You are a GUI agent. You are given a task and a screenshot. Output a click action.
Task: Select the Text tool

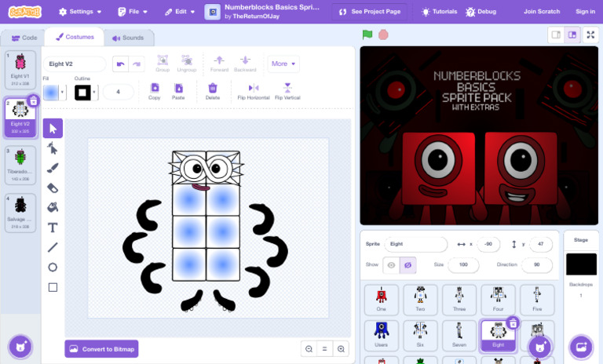click(53, 227)
